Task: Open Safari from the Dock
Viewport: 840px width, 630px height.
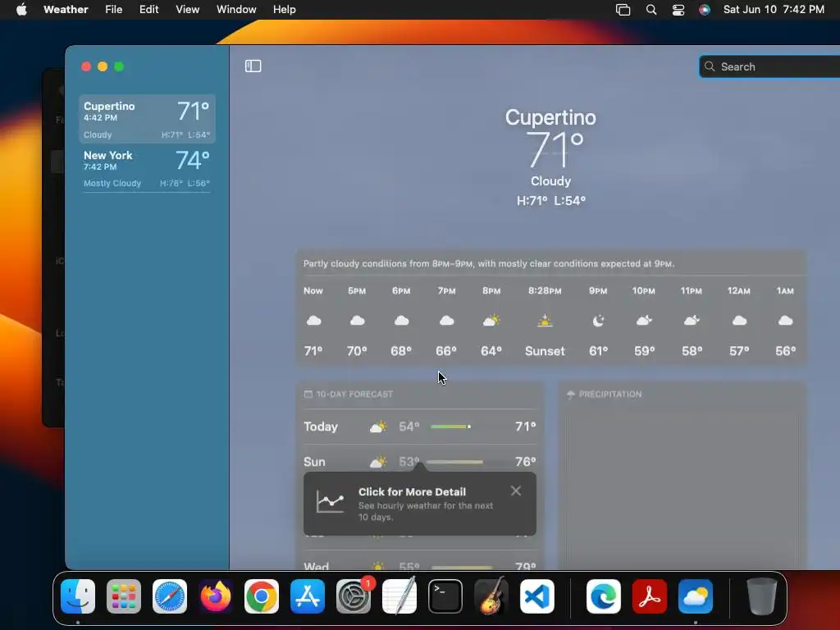Action: pos(170,596)
